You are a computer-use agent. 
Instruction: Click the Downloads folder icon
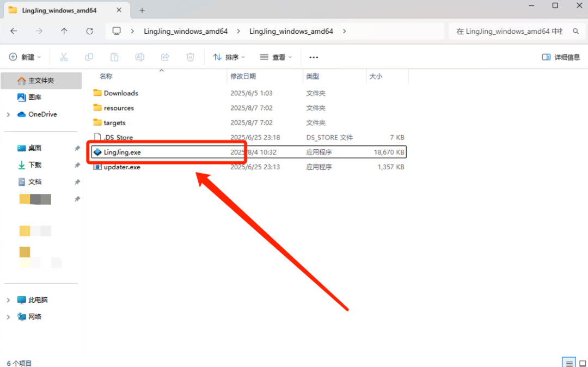pos(97,93)
